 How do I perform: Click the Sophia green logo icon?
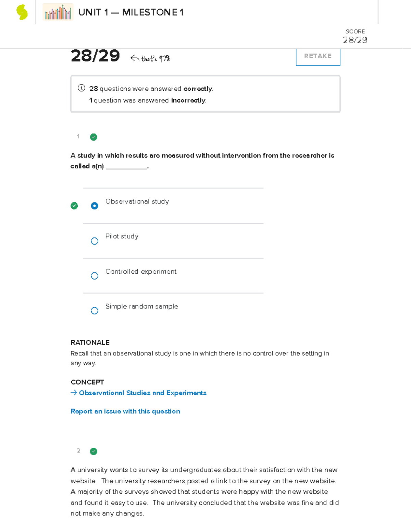click(22, 12)
